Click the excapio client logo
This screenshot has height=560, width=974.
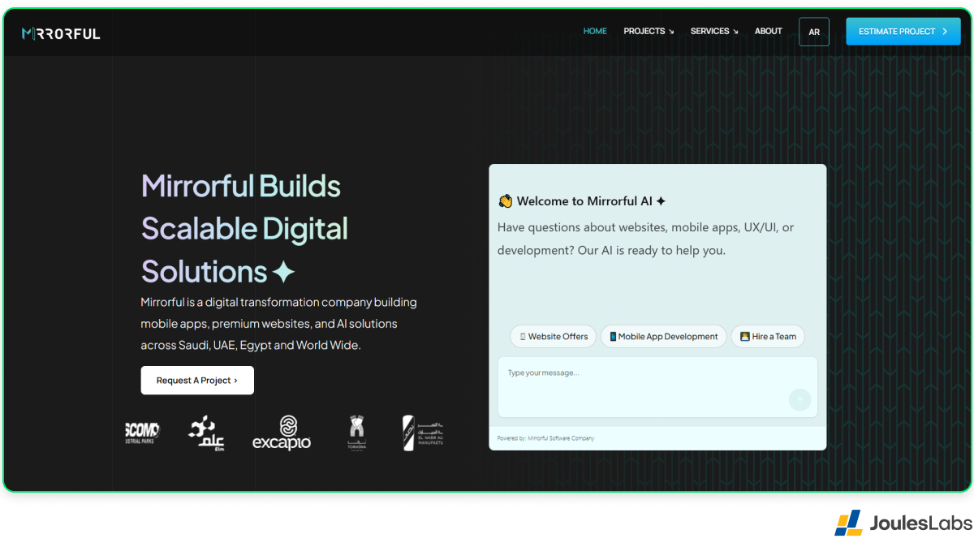(x=282, y=433)
